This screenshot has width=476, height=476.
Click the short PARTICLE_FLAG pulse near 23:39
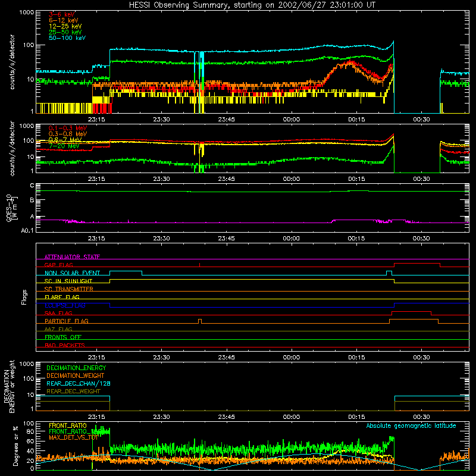coord(200,321)
